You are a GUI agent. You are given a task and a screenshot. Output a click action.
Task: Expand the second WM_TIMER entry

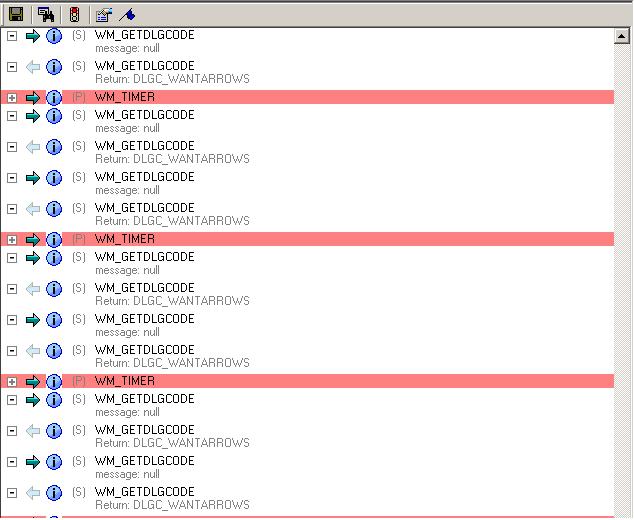coord(12,240)
